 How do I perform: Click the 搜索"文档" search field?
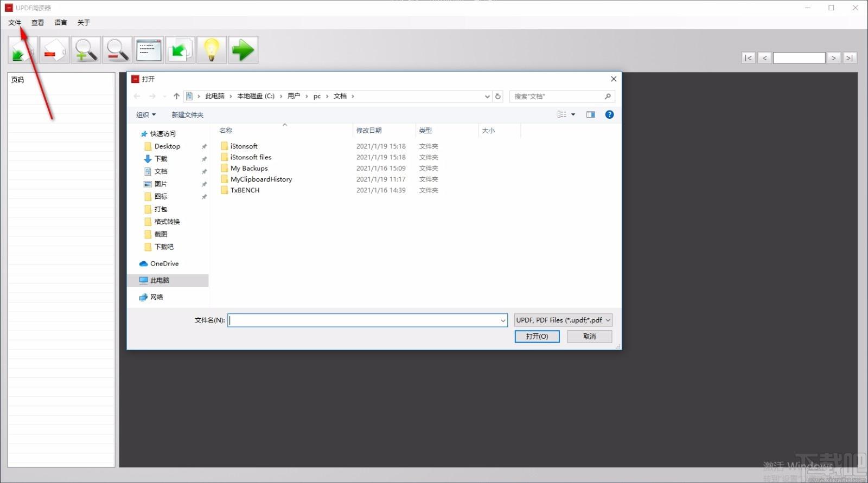point(562,96)
